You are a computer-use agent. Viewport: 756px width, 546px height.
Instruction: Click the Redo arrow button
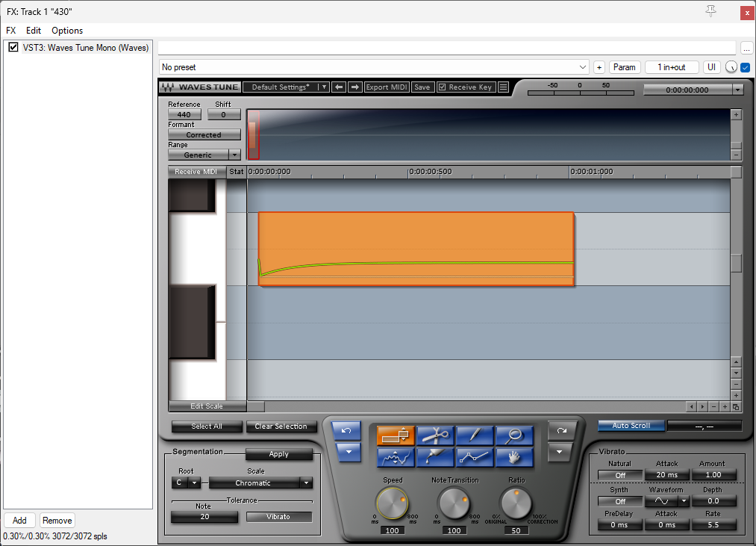[562, 431]
